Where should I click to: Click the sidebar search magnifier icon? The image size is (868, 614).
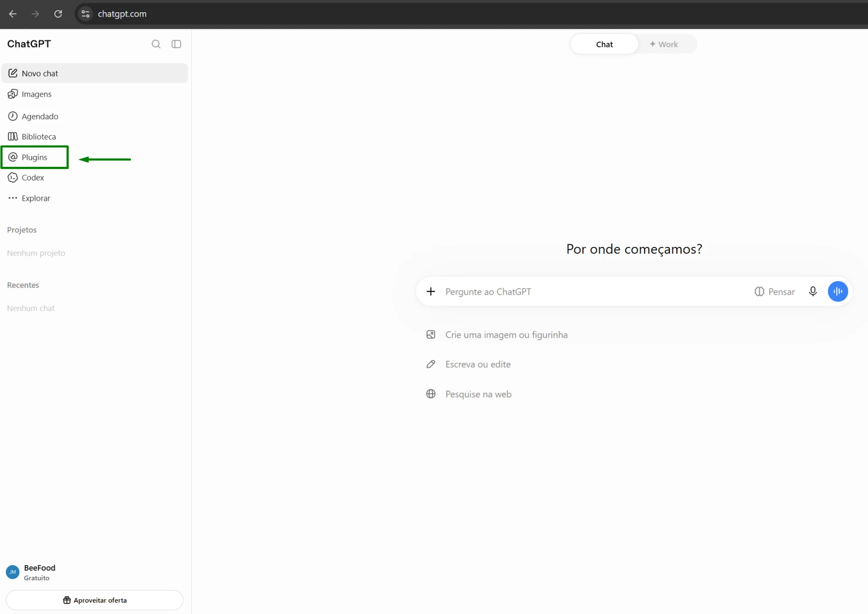coord(156,44)
